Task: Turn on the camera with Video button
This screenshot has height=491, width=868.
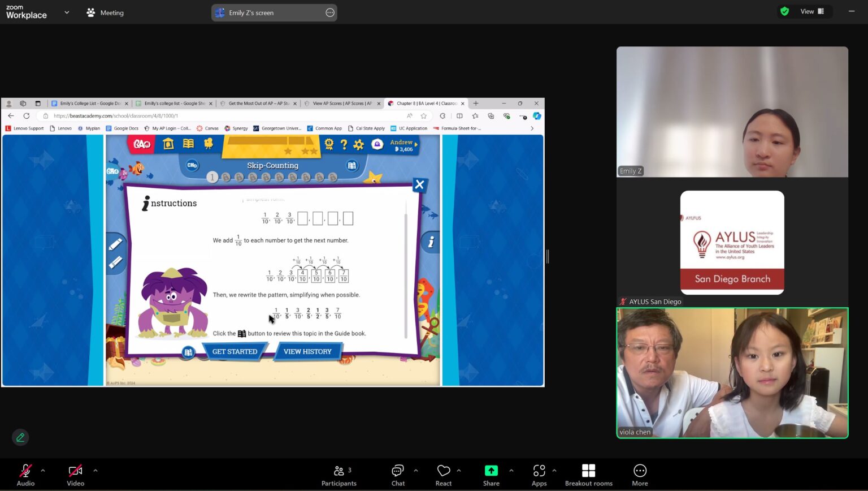Action: (x=75, y=475)
